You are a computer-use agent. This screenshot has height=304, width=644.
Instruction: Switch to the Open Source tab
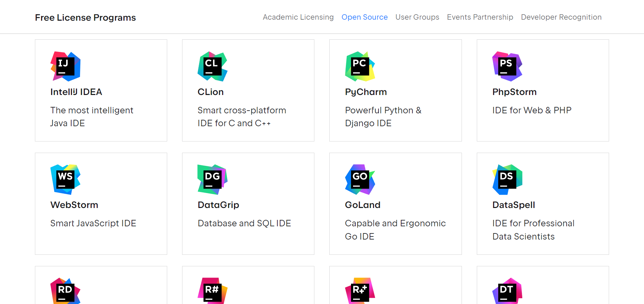pos(365,17)
